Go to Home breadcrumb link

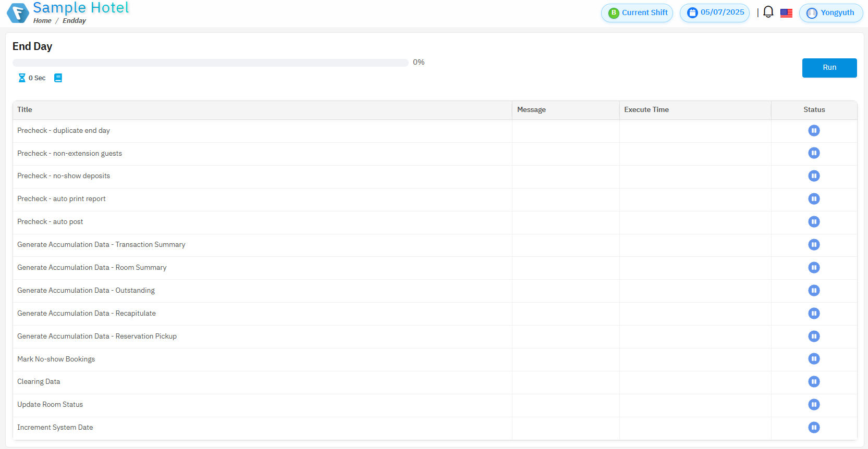pos(42,21)
